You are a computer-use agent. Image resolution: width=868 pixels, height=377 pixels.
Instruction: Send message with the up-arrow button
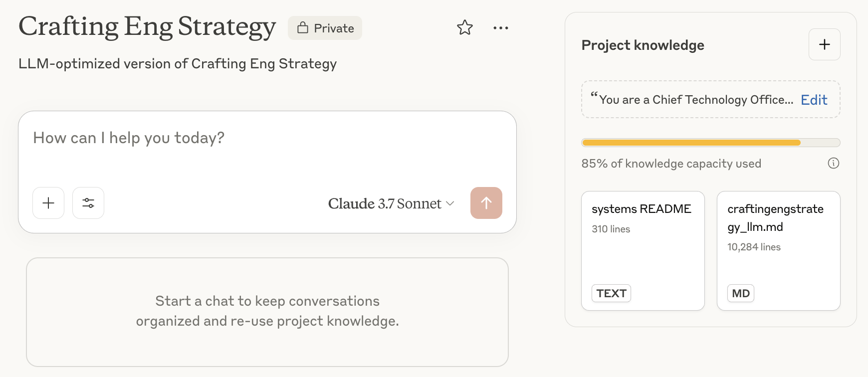pos(486,203)
